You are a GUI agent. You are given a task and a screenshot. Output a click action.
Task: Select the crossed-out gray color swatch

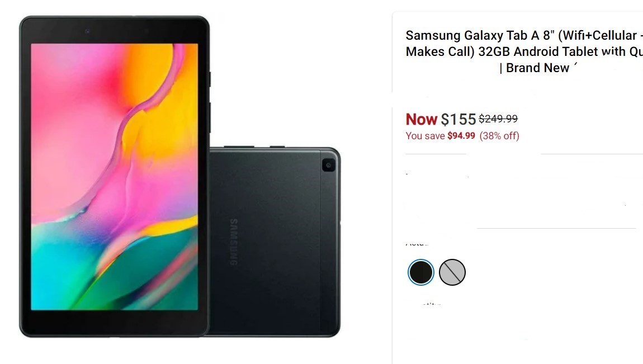[x=452, y=272]
